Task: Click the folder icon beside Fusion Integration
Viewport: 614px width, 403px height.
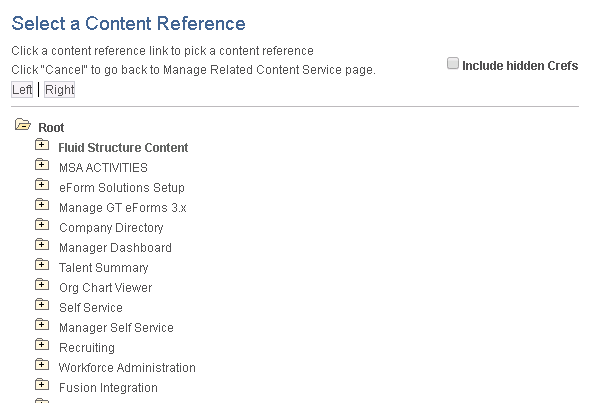Action: coord(42,385)
